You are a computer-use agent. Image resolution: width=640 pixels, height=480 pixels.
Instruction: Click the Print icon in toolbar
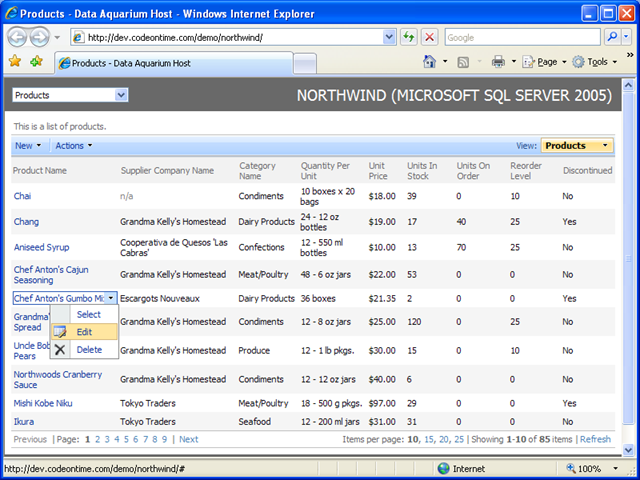coord(498,62)
